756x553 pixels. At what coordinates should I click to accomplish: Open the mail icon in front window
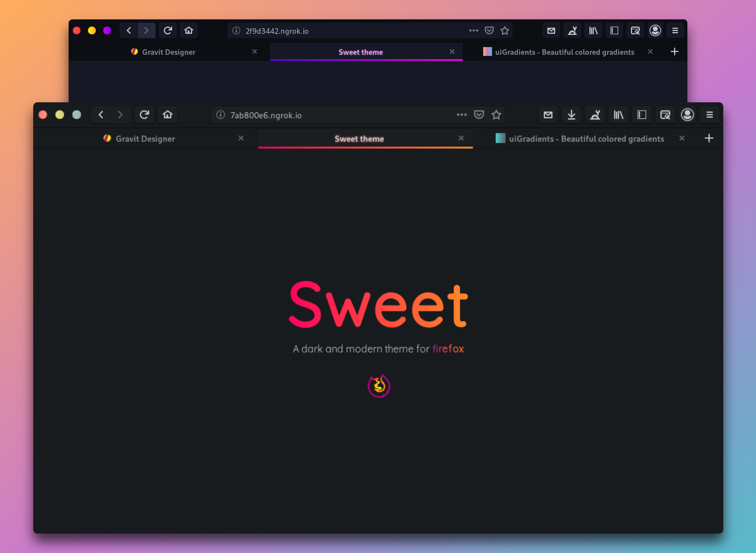pyautogui.click(x=548, y=114)
